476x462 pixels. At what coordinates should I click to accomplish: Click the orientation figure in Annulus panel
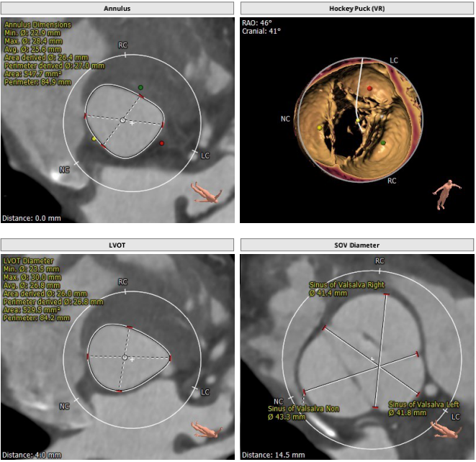tap(207, 193)
